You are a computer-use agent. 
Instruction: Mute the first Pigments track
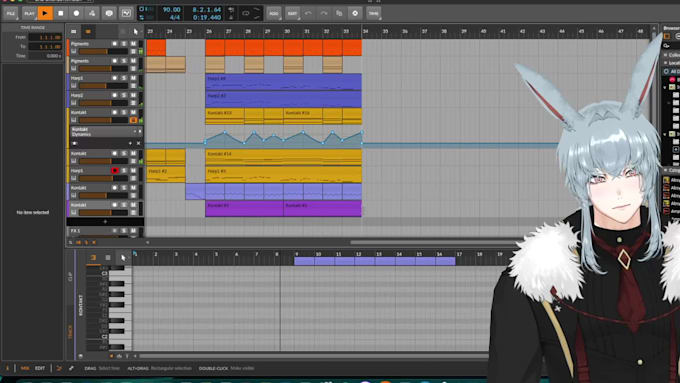coord(133,44)
